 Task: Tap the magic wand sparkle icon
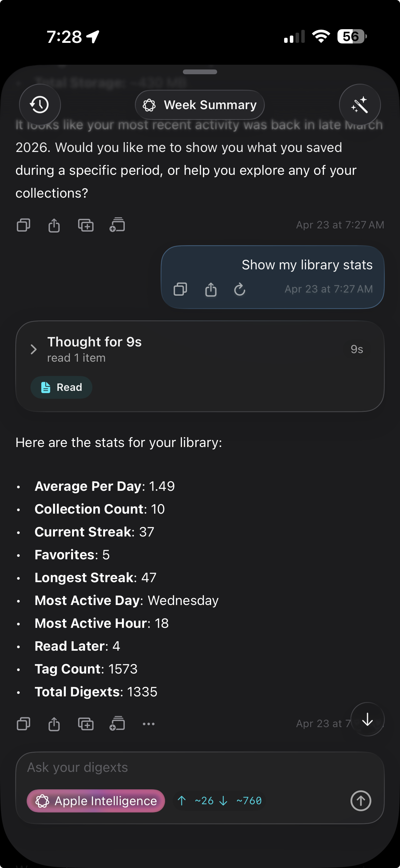click(x=360, y=105)
